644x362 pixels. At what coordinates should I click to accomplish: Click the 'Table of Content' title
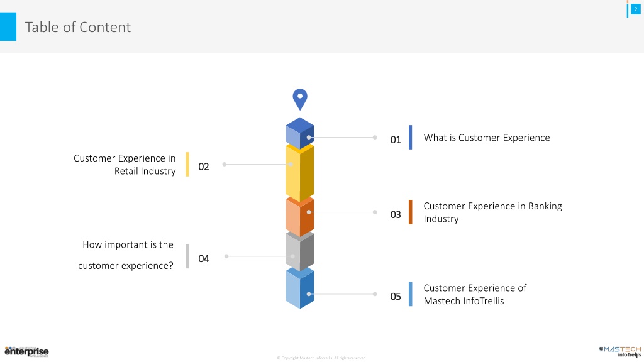click(77, 27)
